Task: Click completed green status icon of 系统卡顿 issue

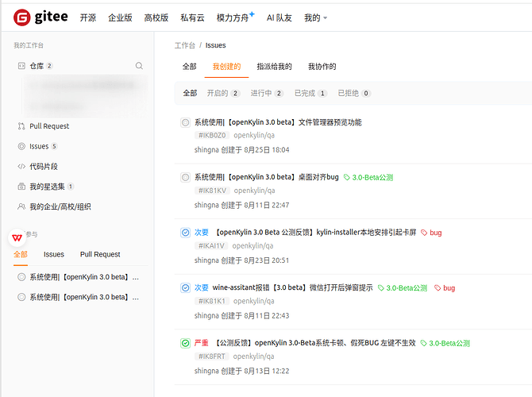Action: click(185, 343)
